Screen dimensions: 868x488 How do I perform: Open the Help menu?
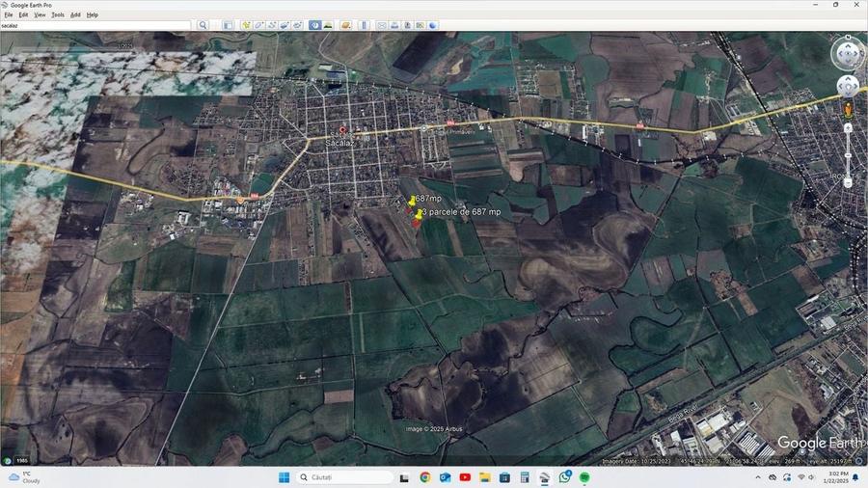coord(92,15)
